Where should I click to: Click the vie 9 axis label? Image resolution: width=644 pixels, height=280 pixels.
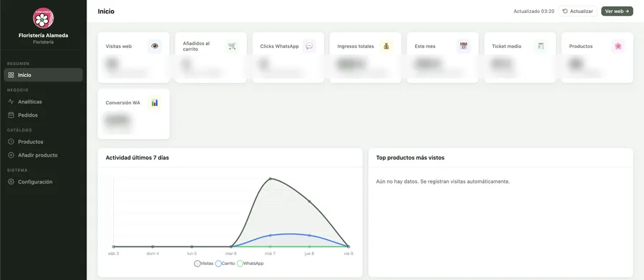(348, 254)
